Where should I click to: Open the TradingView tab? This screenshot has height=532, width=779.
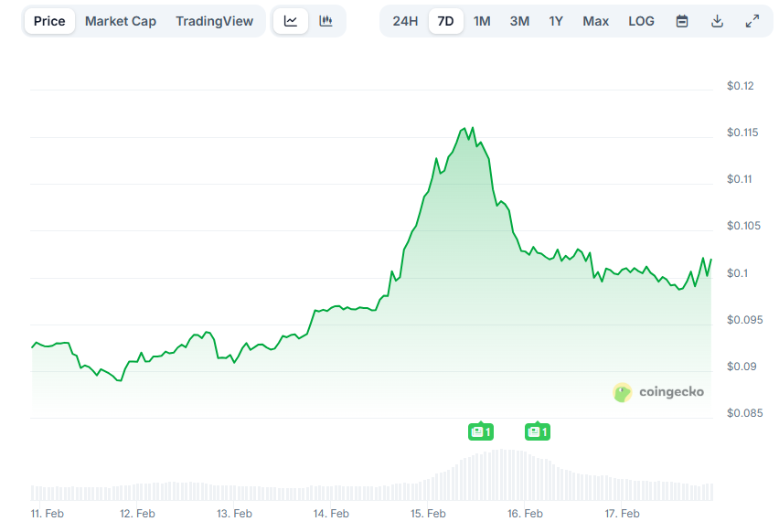[x=215, y=20]
